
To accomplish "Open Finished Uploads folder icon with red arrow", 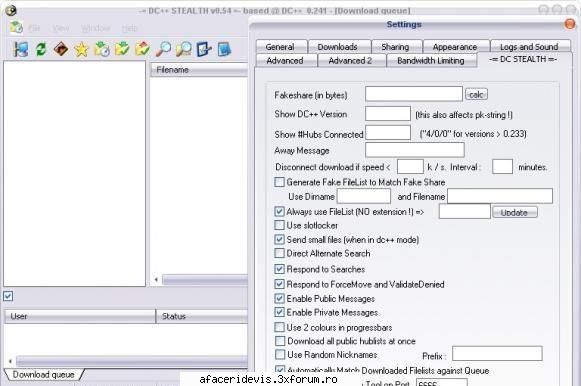I will [142, 49].
